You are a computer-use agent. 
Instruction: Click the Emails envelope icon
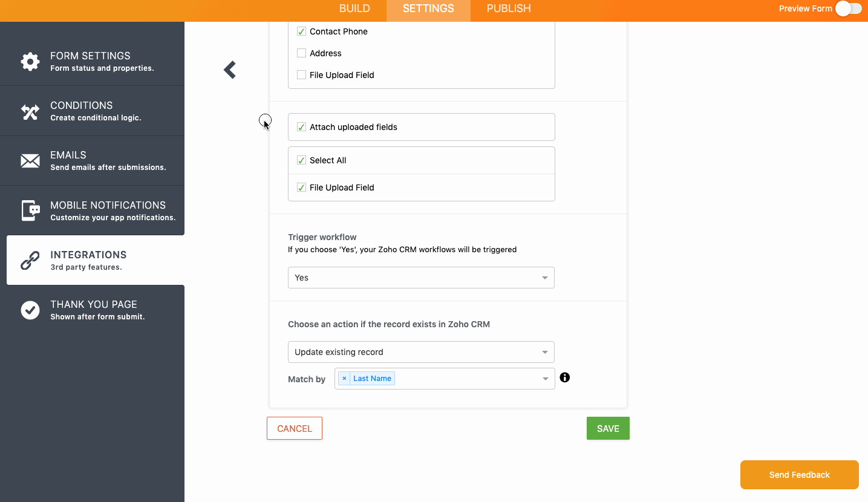coord(30,161)
